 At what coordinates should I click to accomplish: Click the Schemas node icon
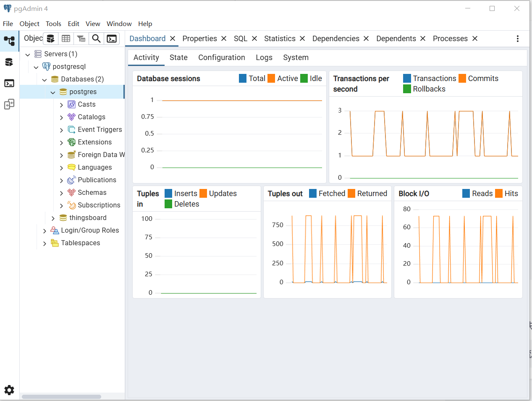point(72,192)
